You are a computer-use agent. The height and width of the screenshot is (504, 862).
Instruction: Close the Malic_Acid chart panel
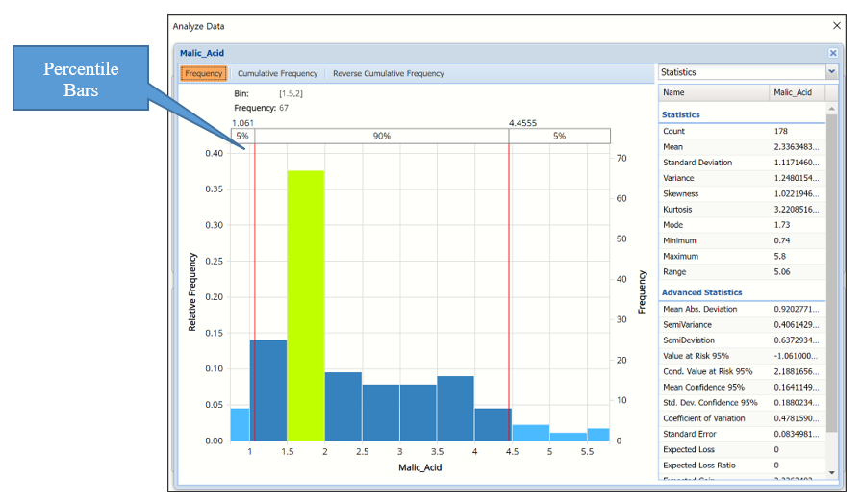(x=832, y=54)
